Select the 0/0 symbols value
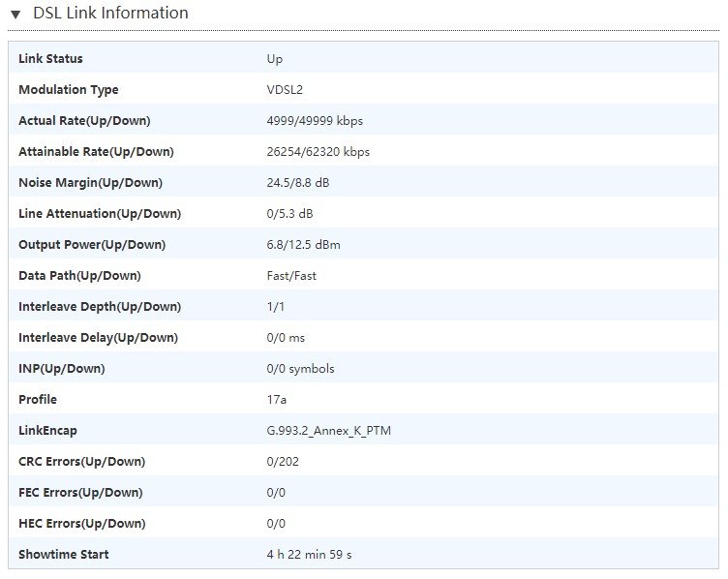The width and height of the screenshot is (728, 579). [300, 369]
